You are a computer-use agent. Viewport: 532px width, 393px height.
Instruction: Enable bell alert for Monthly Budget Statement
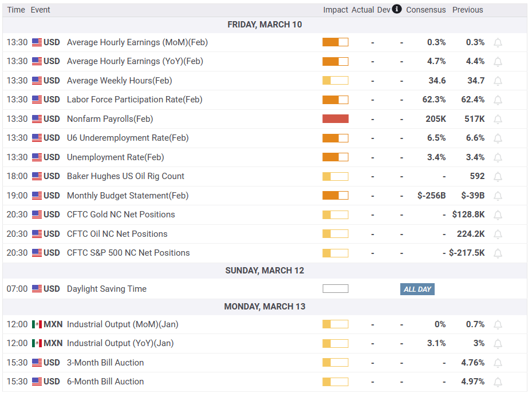tap(498, 196)
